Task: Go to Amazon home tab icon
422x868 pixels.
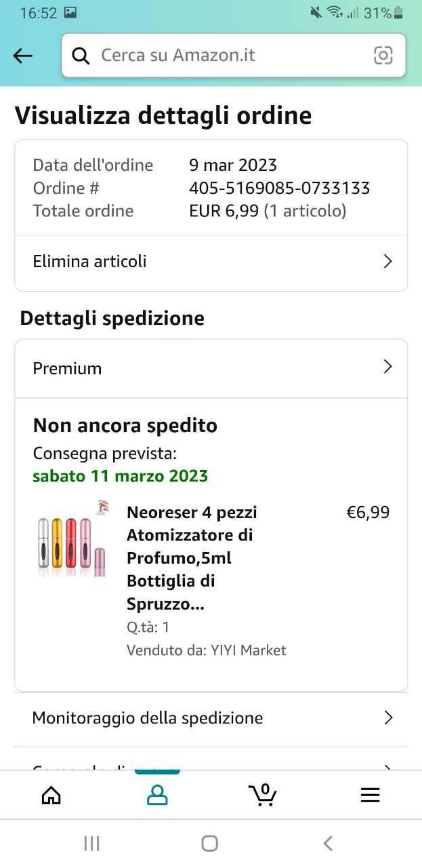Action: pos(51,795)
